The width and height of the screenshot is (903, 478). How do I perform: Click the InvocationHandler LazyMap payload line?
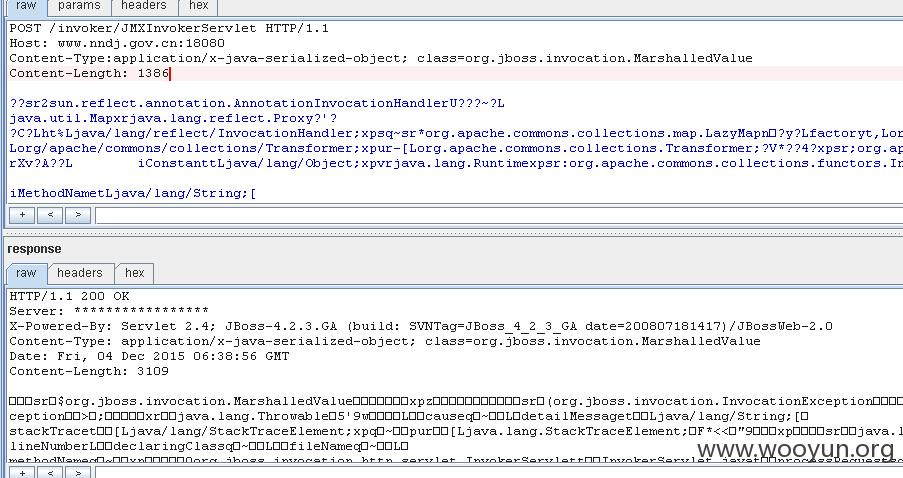[456, 133]
